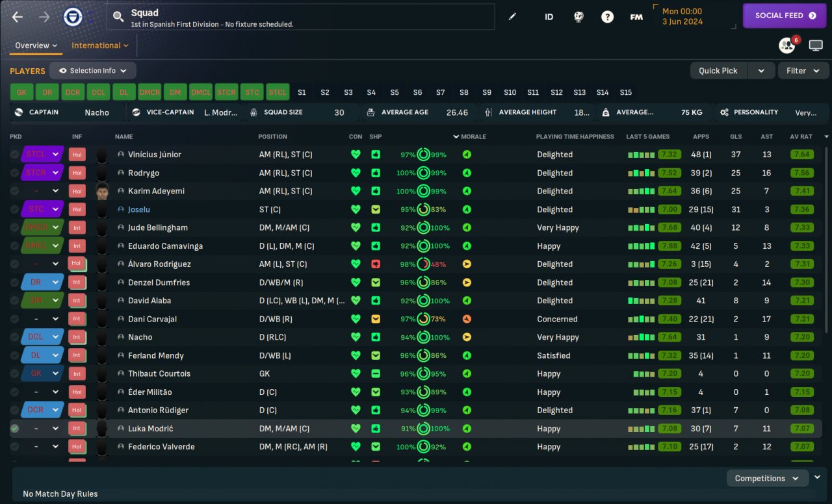Open the world globe icon
Viewport: 832px width, 504px height.
point(578,17)
